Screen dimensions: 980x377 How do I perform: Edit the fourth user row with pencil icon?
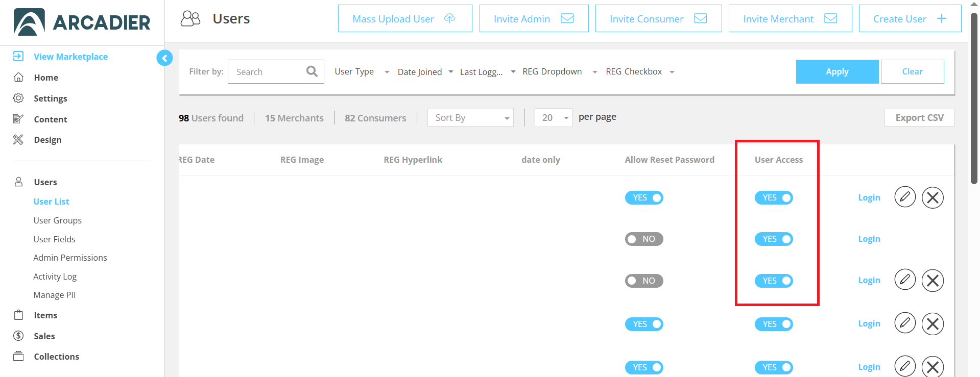pos(905,323)
